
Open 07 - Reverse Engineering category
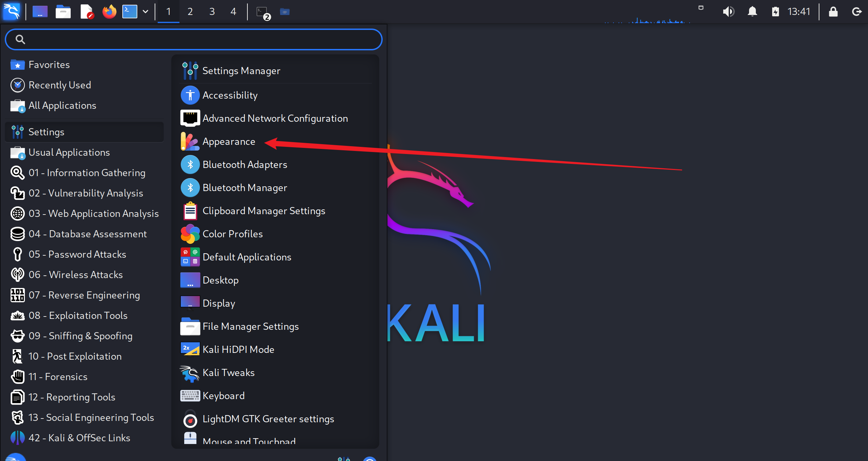85,295
